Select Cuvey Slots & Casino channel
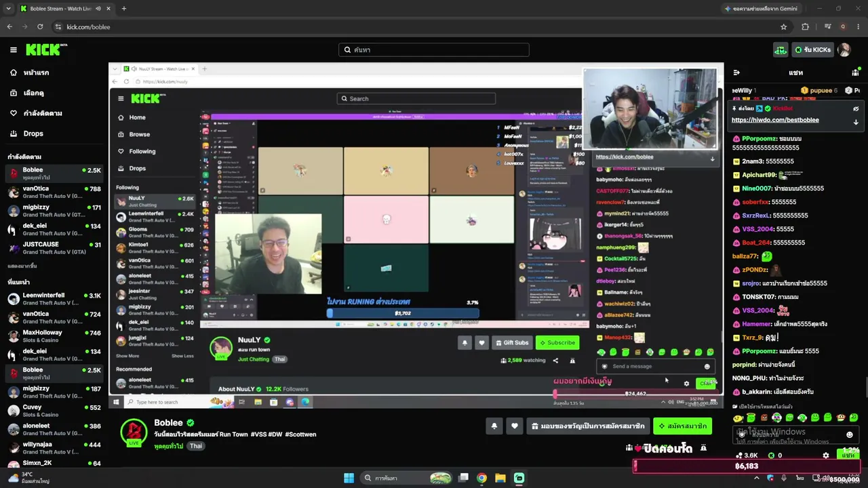 pos(54,411)
